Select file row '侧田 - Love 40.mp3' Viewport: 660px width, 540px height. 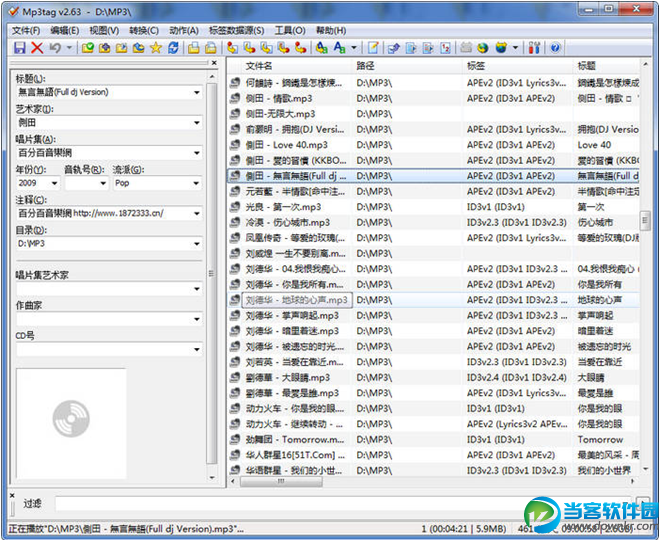pos(434,145)
